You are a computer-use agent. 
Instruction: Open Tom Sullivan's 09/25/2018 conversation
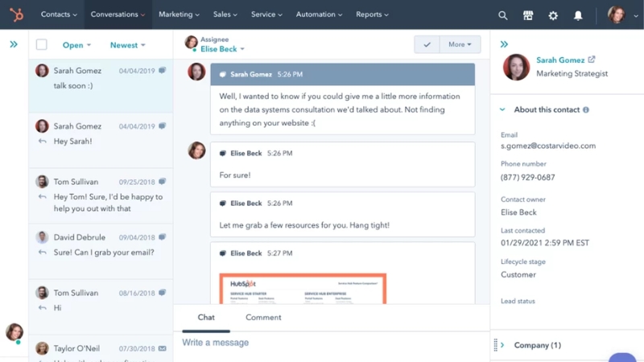[101, 196]
